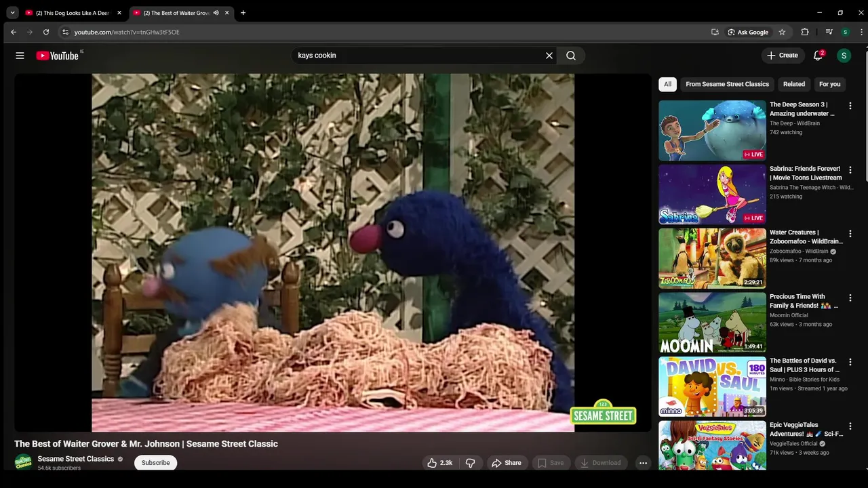This screenshot has height=488, width=868.
Task: Open Moomin Precious Time thumbnail
Action: [712, 323]
